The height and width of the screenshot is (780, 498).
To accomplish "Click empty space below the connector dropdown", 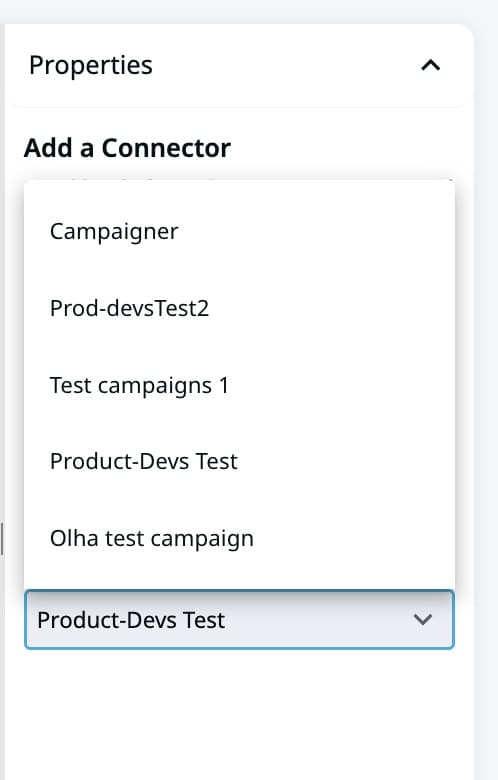I will pyautogui.click(x=239, y=711).
